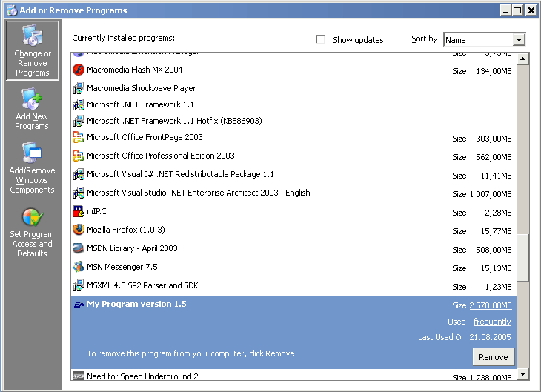Image resolution: width=541 pixels, height=392 pixels.
Task: Select the mIRC entry name
Action: click(x=96, y=211)
